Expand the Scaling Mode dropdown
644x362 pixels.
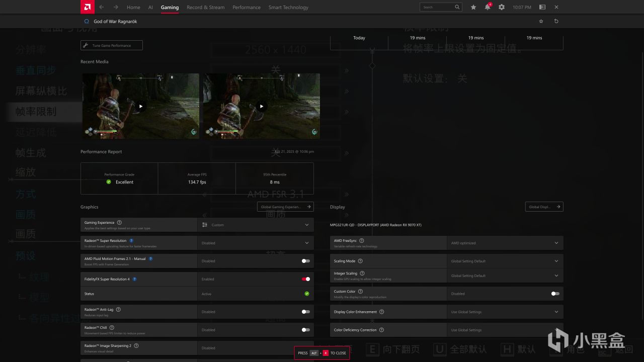505,261
